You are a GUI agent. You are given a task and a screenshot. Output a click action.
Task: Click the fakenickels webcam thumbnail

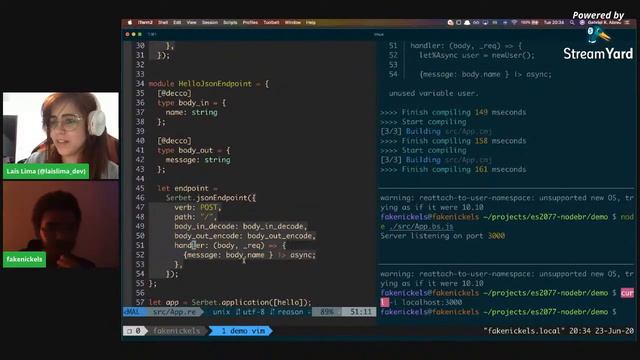click(61, 224)
